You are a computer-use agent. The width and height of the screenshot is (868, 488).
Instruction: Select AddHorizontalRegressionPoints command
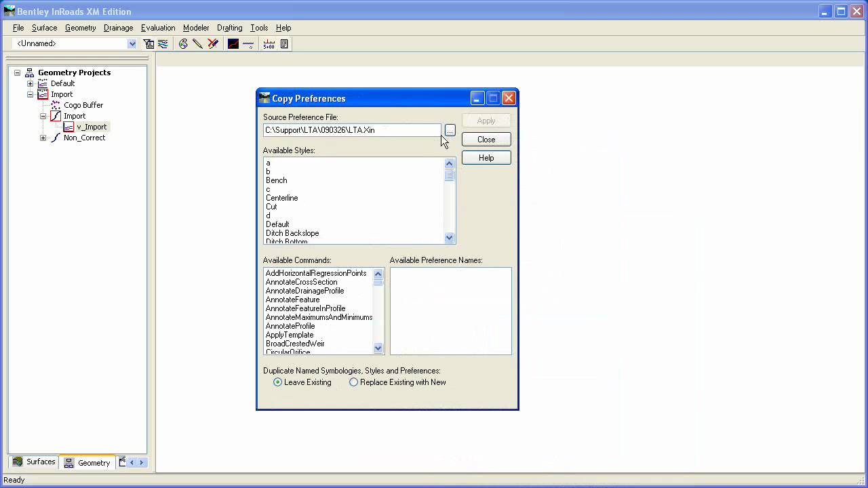pyautogui.click(x=316, y=273)
